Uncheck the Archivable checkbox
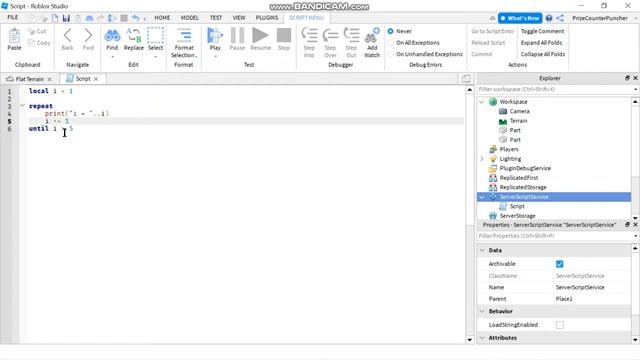 (560, 264)
